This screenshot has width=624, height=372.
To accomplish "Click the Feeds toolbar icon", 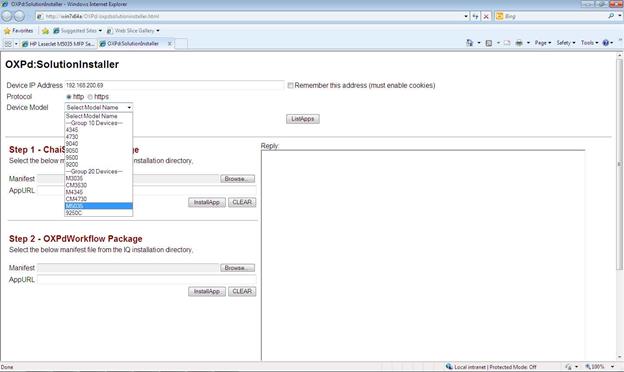I will [x=489, y=43].
